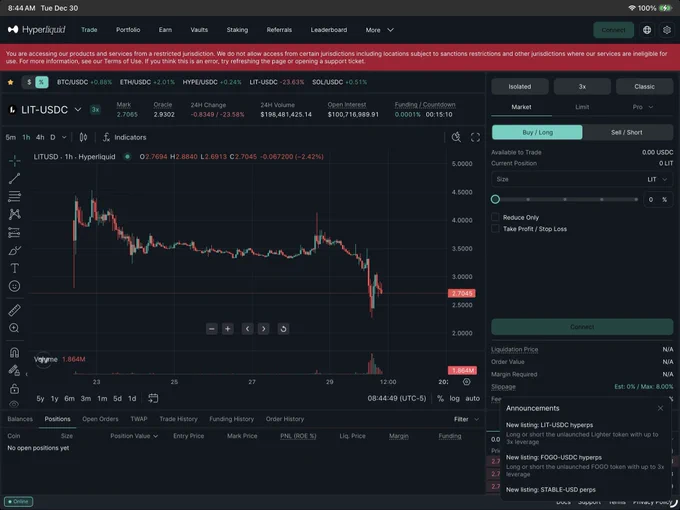Open the Fibonacci retracement tool
Viewport: 680px width, 510px height.
pyautogui.click(x=14, y=196)
